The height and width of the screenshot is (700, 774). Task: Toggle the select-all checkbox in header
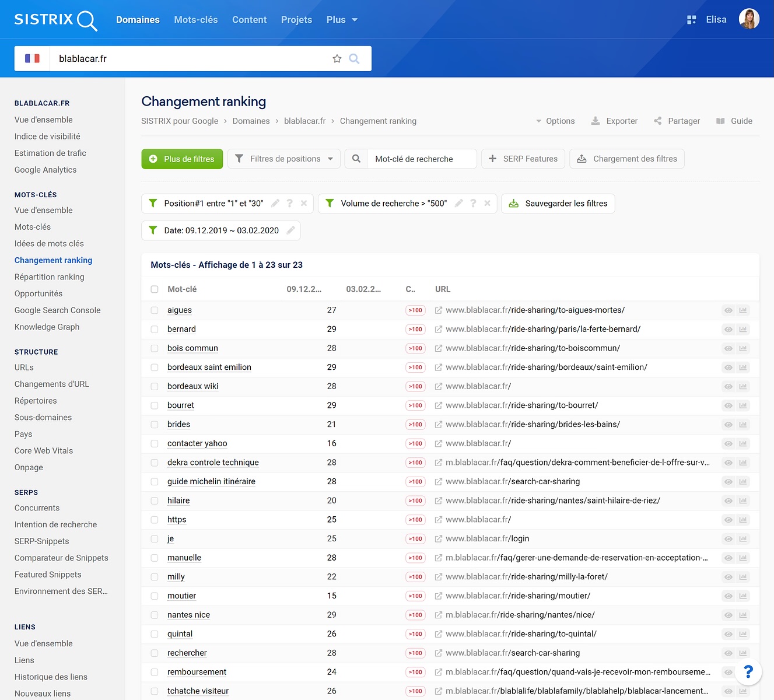(x=155, y=289)
